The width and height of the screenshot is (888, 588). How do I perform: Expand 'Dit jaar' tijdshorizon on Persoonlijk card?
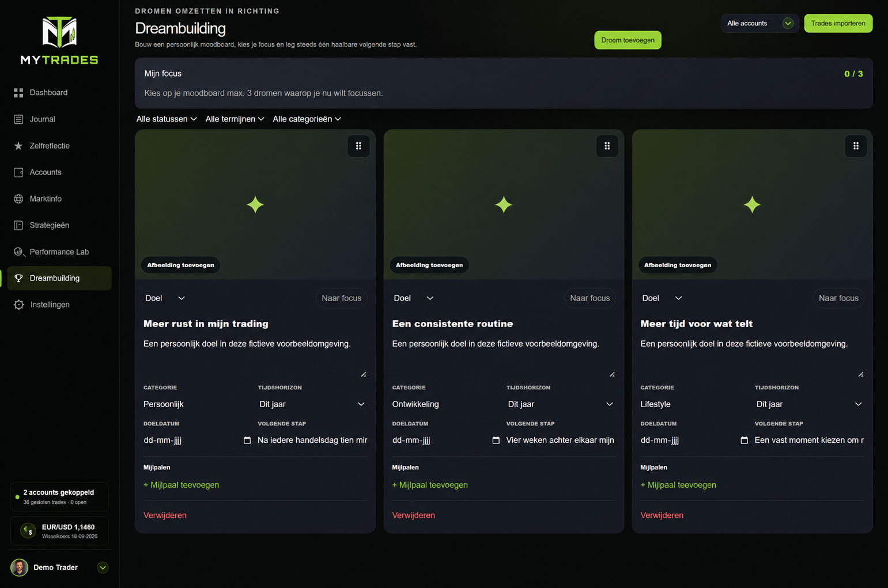coord(312,404)
